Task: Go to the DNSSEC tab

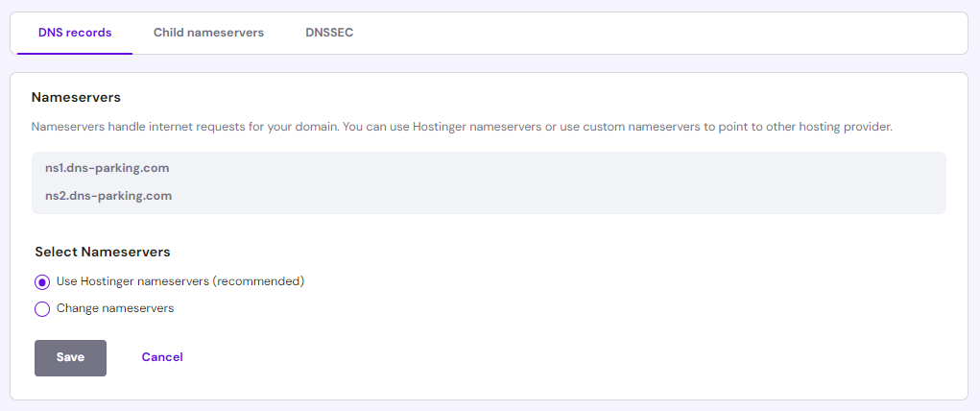Action: tap(329, 33)
